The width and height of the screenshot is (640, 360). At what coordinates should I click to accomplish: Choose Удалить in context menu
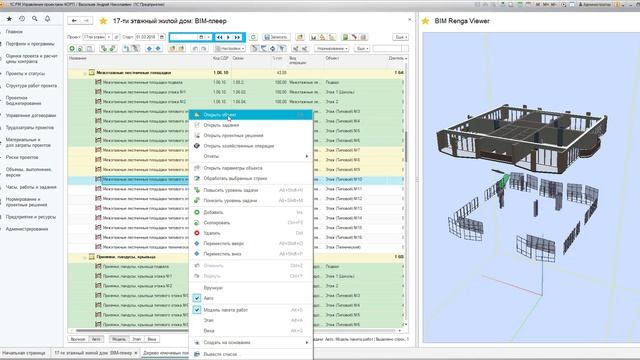pos(251,233)
